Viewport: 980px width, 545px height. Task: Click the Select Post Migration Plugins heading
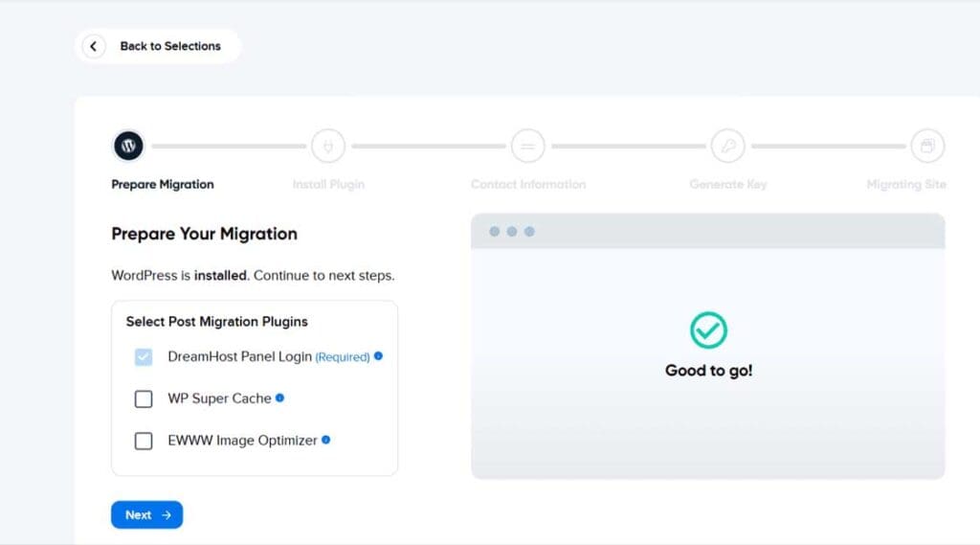[217, 322]
